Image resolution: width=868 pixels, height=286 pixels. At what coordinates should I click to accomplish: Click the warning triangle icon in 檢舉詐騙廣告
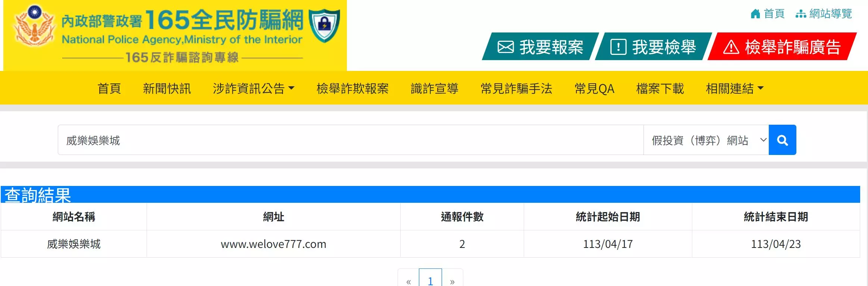point(731,47)
